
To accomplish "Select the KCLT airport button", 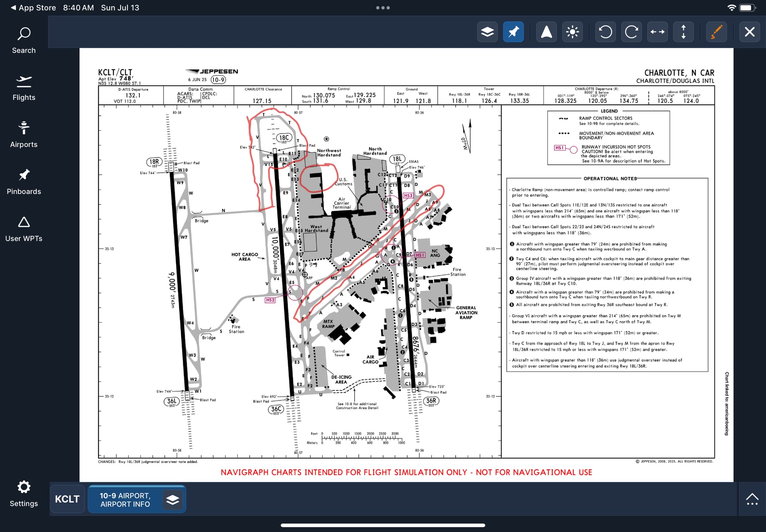I will (x=67, y=499).
